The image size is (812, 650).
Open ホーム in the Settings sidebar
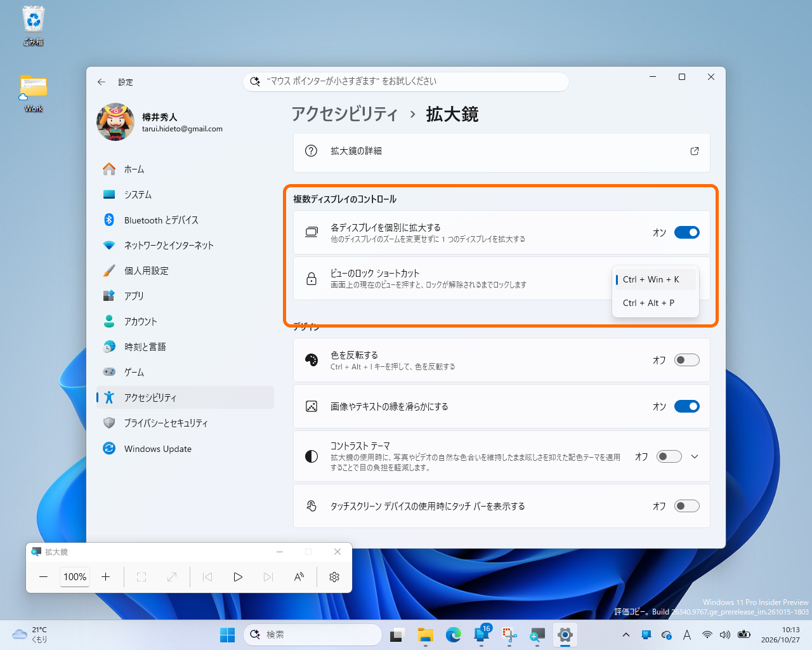(x=185, y=169)
